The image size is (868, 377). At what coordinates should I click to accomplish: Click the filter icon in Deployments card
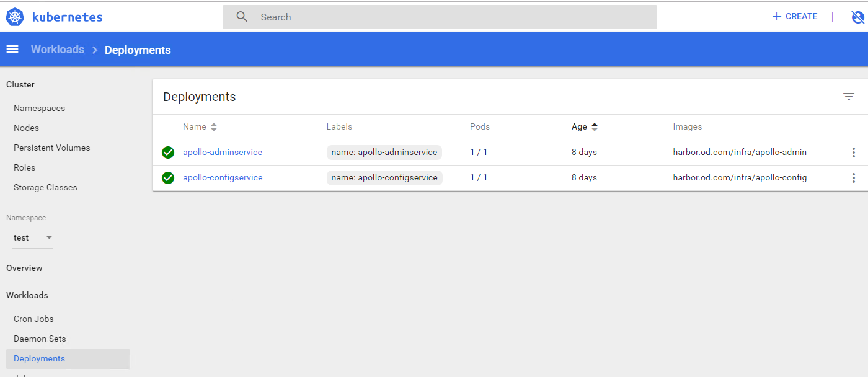click(x=848, y=97)
